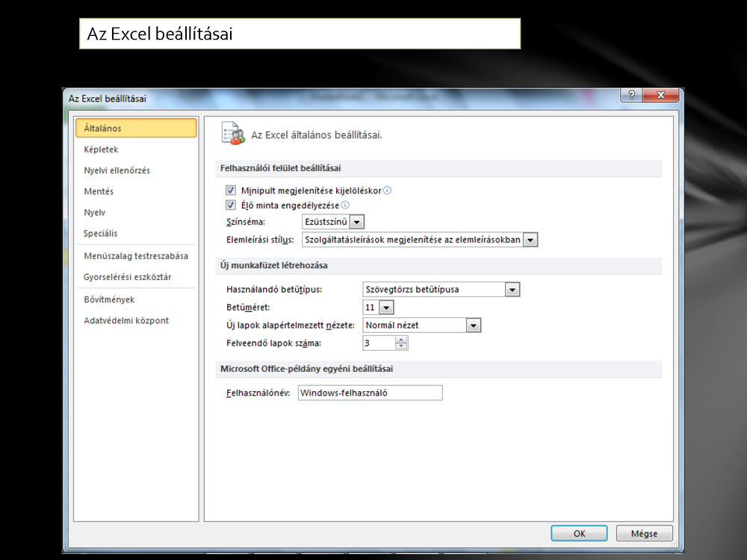Click the Színséma label
The height and width of the screenshot is (560, 747).
click(246, 222)
